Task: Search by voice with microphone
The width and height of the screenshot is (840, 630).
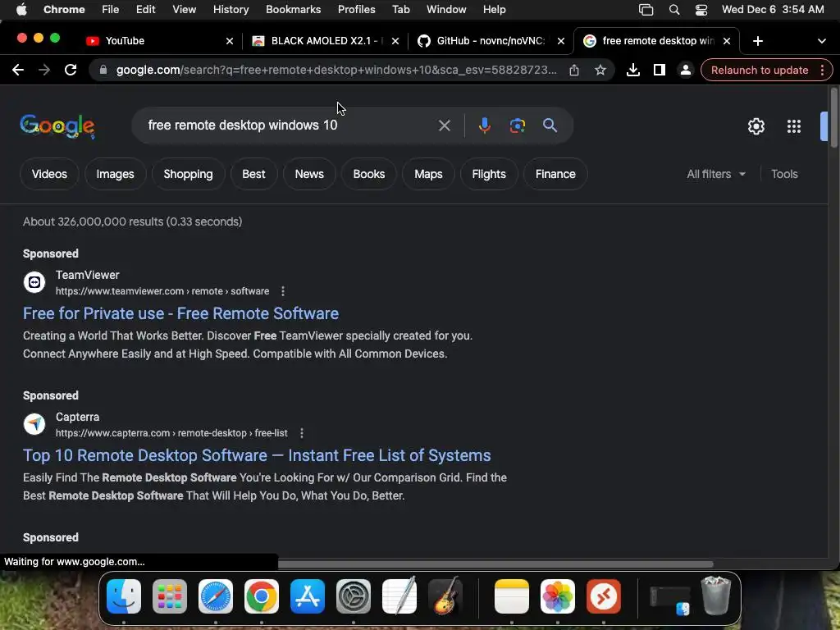Action: (484, 126)
